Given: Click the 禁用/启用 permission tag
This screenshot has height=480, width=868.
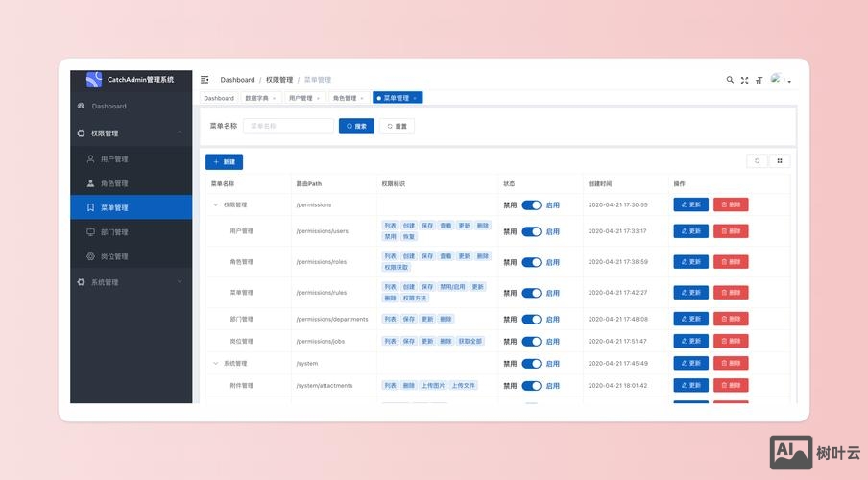Looking at the screenshot, I should coord(452,287).
